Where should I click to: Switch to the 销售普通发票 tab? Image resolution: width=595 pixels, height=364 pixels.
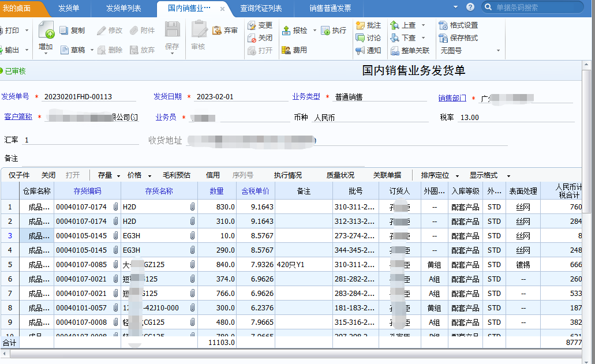[330, 8]
